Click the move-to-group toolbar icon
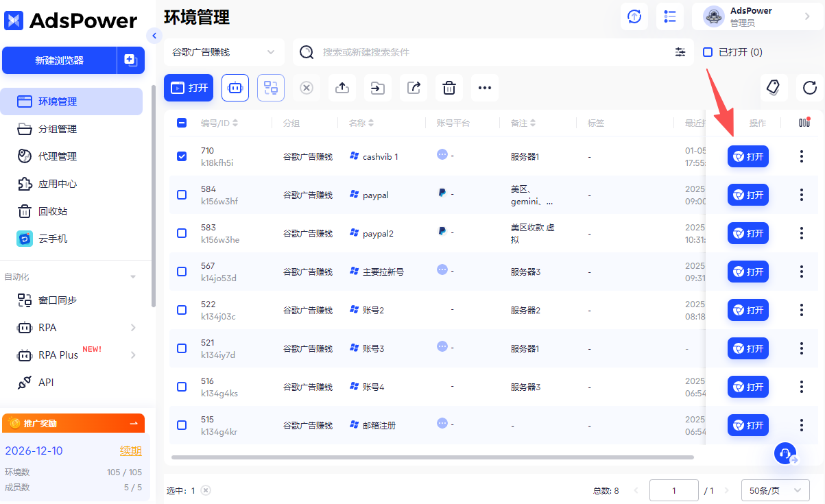The height and width of the screenshot is (504, 825). (377, 88)
